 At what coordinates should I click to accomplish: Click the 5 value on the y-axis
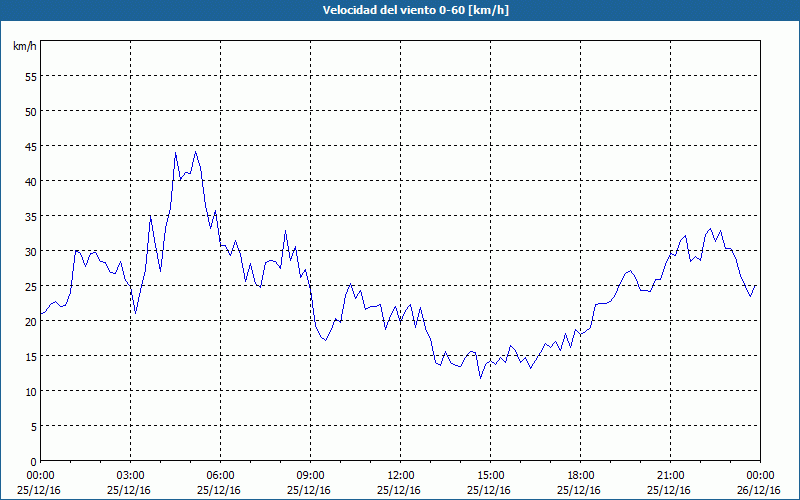click(x=34, y=427)
